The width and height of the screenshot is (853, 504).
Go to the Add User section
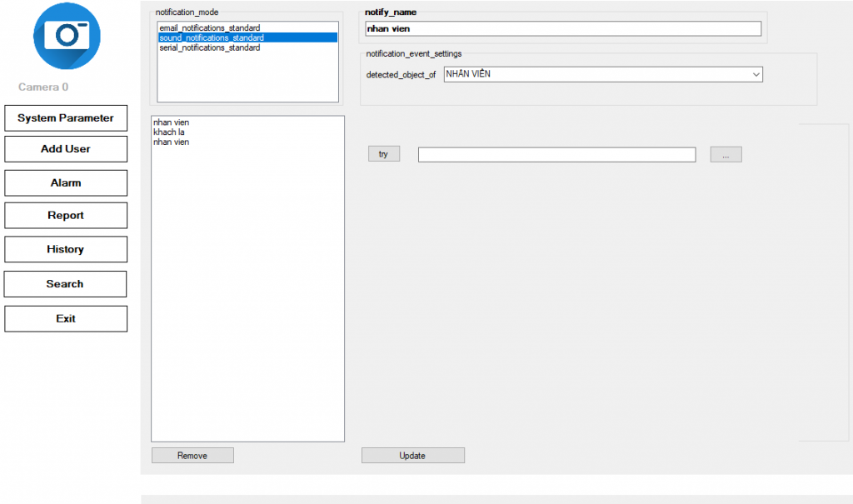point(66,149)
